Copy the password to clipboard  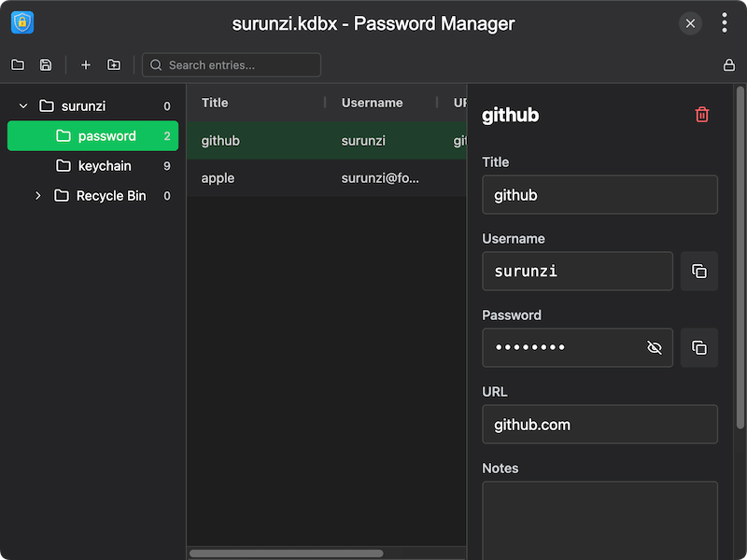698,348
